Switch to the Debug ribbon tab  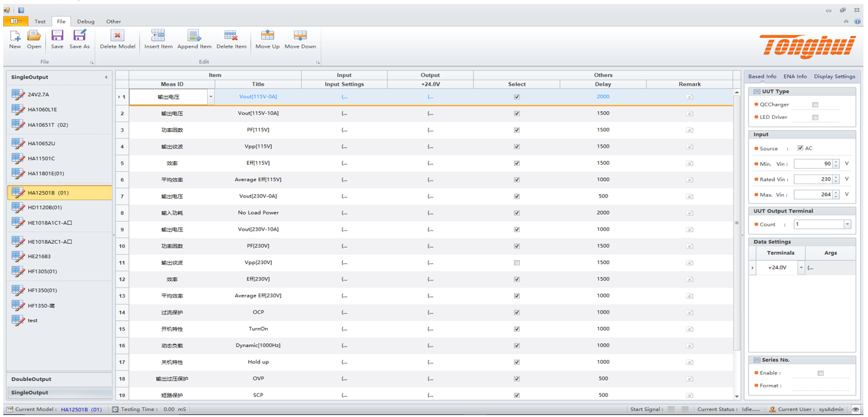click(x=86, y=22)
